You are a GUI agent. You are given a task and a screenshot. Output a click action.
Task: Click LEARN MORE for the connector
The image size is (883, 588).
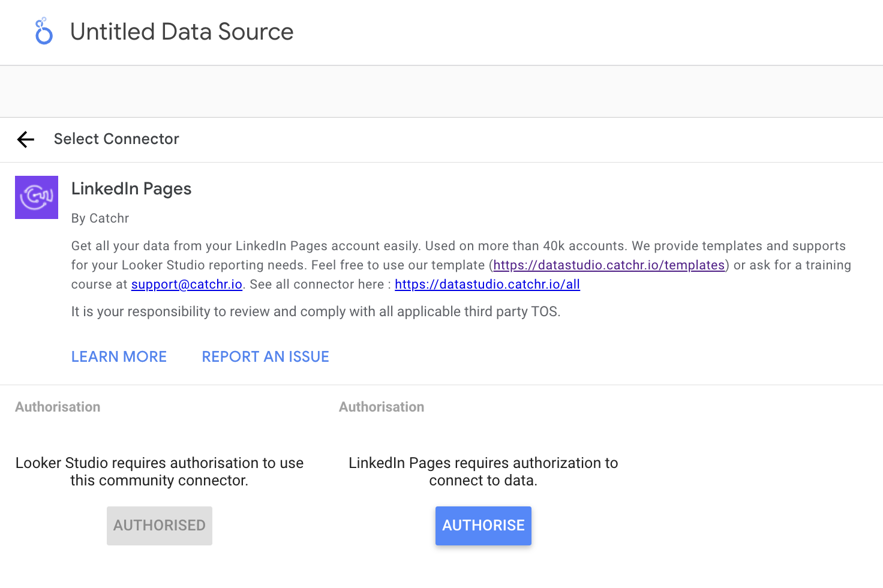click(x=119, y=356)
